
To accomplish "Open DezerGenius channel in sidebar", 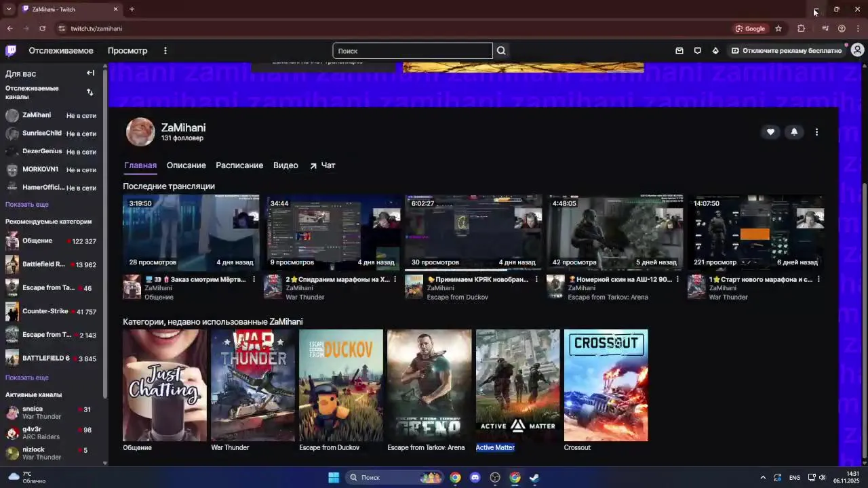I will click(x=51, y=152).
